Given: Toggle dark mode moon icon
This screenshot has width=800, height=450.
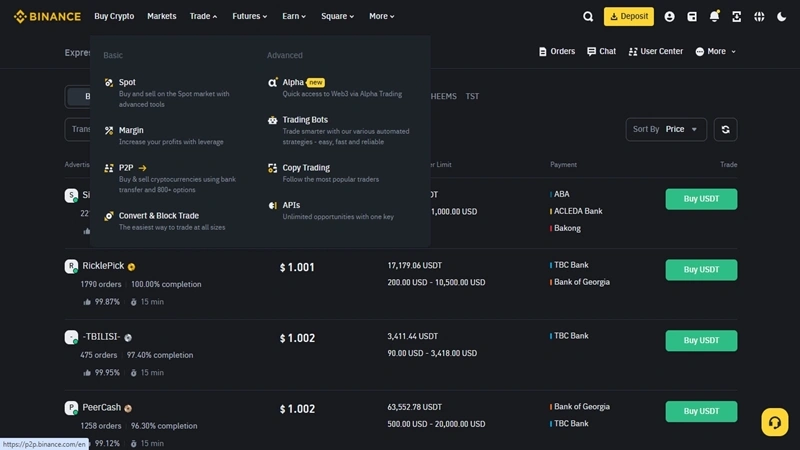Looking at the screenshot, I should click(x=782, y=16).
